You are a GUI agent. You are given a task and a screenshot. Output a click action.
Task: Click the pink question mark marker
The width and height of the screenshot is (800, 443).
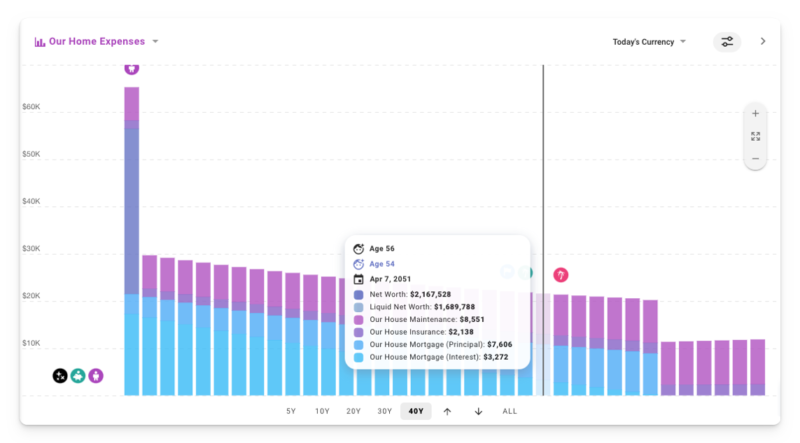pos(561,274)
